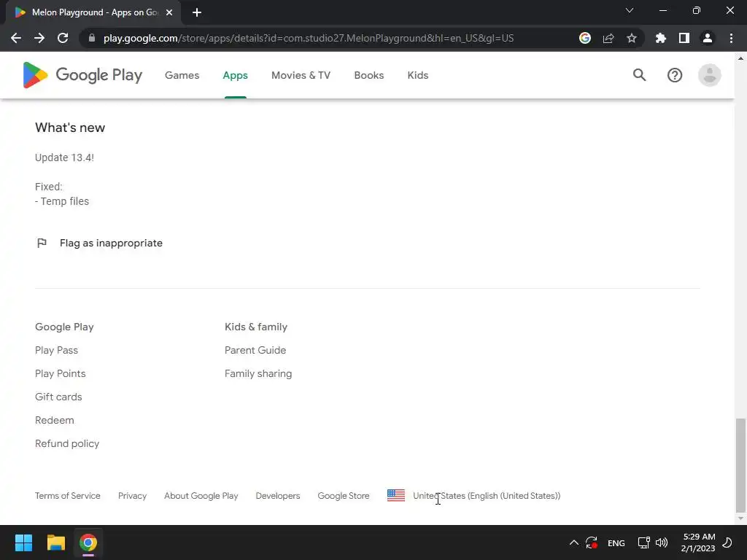Open notification moon icon

pyautogui.click(x=727, y=542)
